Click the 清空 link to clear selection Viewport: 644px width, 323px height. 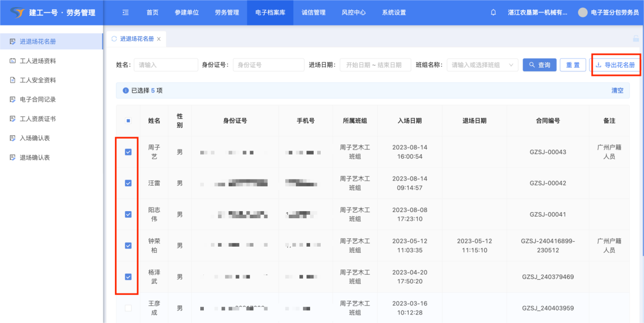pos(617,91)
